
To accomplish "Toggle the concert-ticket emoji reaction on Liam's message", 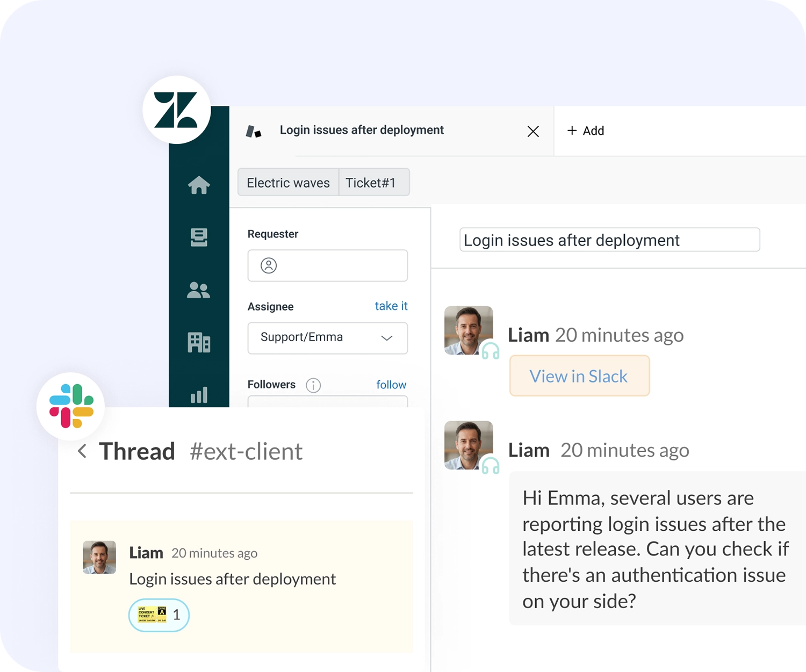I will click(158, 615).
